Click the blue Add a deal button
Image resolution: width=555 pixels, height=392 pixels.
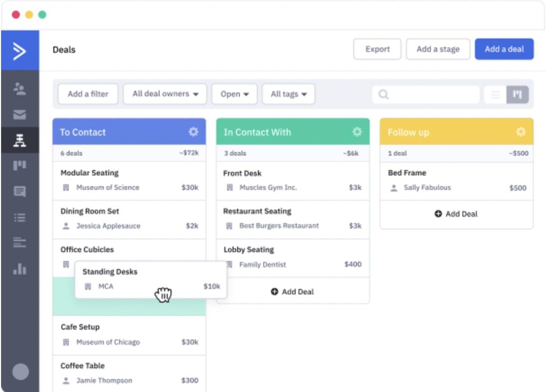click(504, 49)
